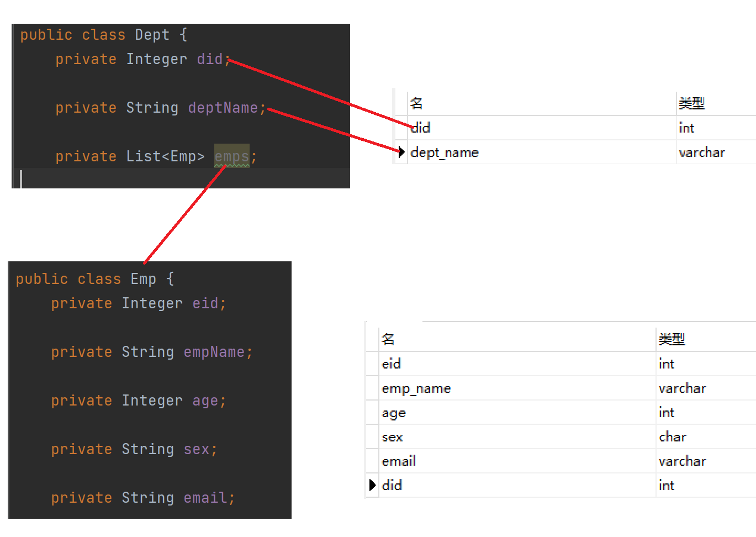Screen dimensions: 756x537
Task: Click 'varchar' type of dept_name row
Action: 702,152
